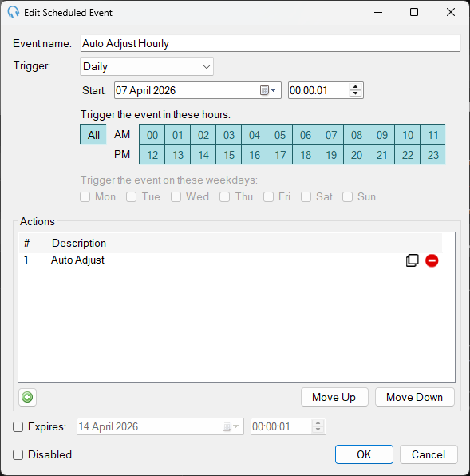Screen dimensions: 470x476
Task: Check the Thu weekday checkbox
Action: tap(225, 196)
